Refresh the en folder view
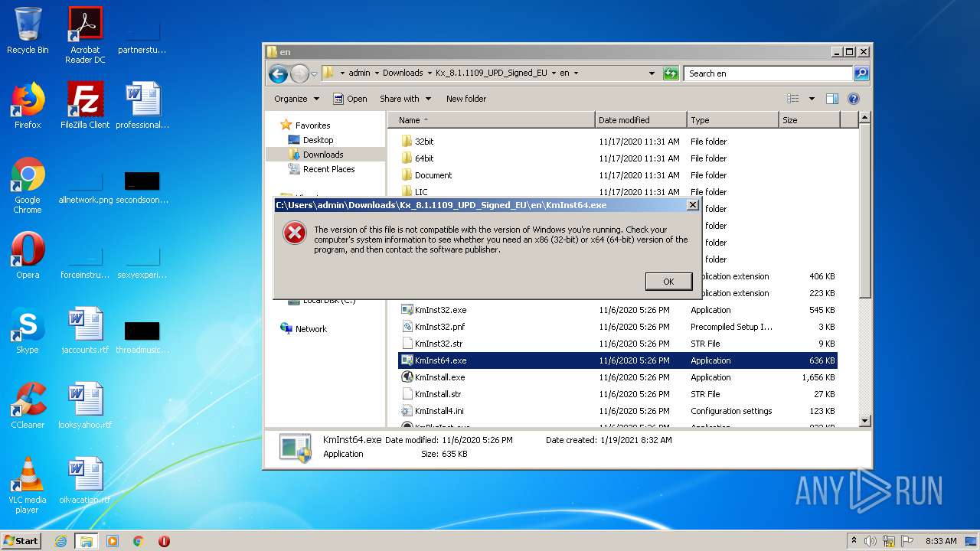Screen dimensions: 980x551 point(671,73)
